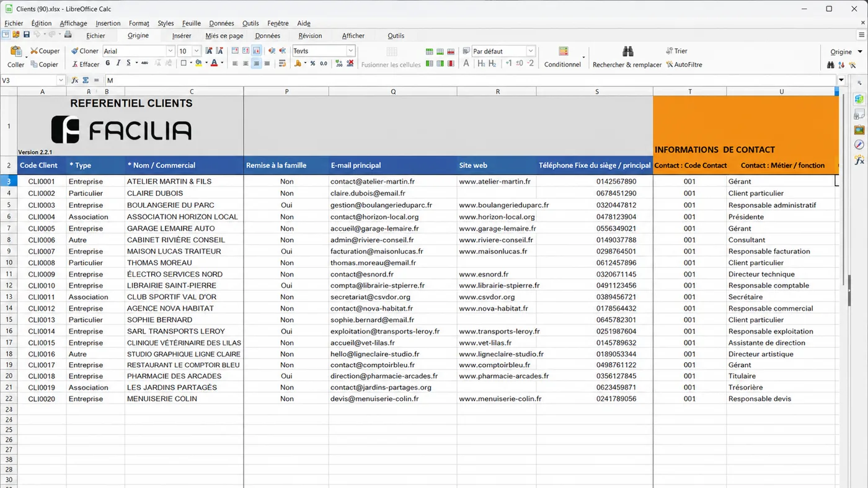
Task: Click hamburger menu icon at ribbon right
Action: (861, 35)
